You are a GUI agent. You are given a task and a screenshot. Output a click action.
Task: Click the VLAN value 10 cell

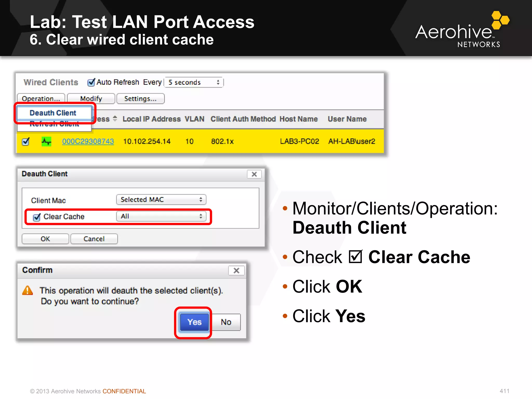189,141
